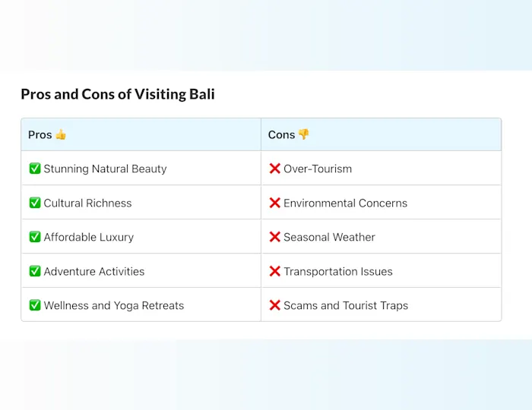Select the Over-Tourism cell text
This screenshot has width=532, height=410.
coord(318,169)
